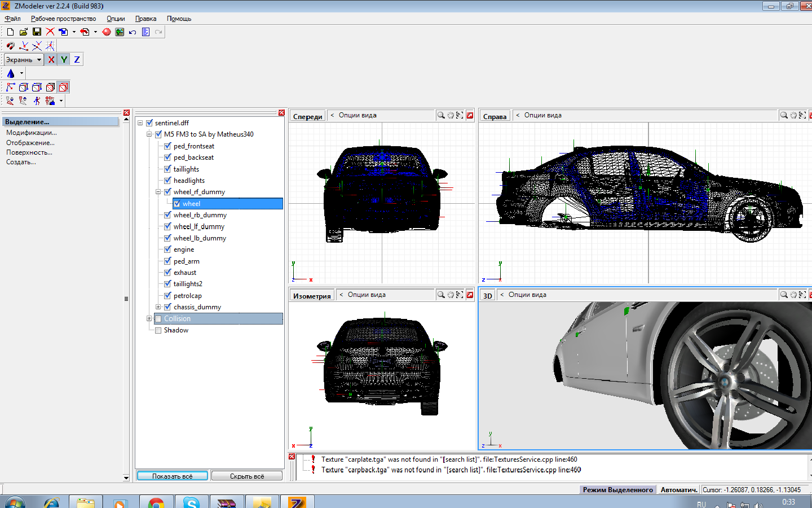
Task: Open the Опции menu
Action: [x=116, y=19]
